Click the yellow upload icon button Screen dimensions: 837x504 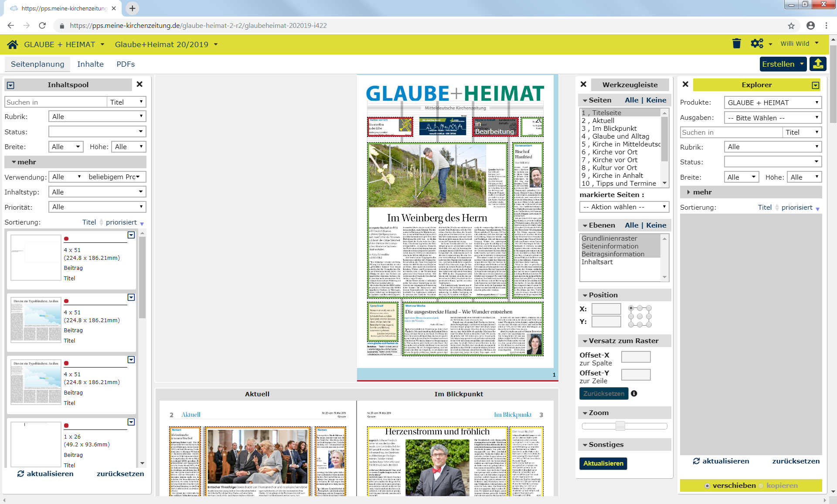tap(818, 64)
